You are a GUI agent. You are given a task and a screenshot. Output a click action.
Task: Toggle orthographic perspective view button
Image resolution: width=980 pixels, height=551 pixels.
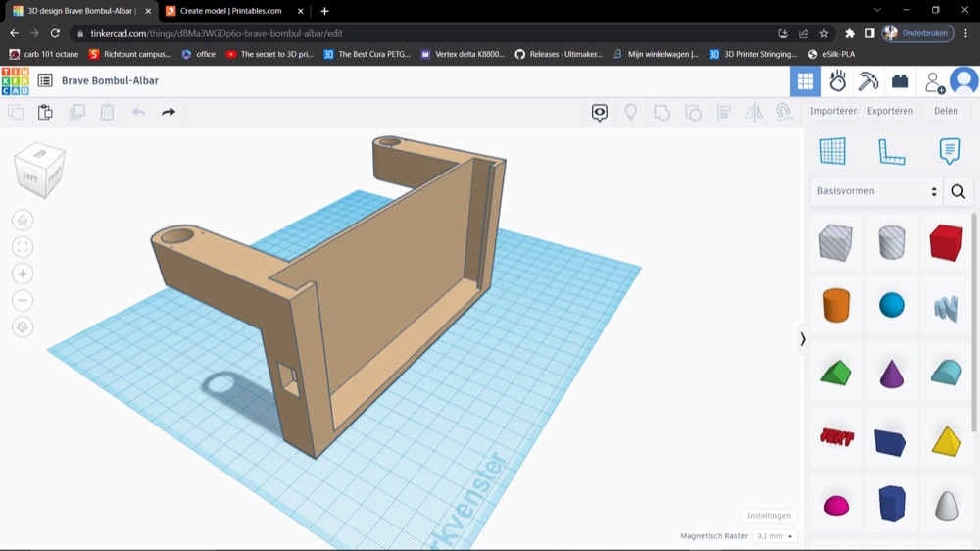[23, 327]
